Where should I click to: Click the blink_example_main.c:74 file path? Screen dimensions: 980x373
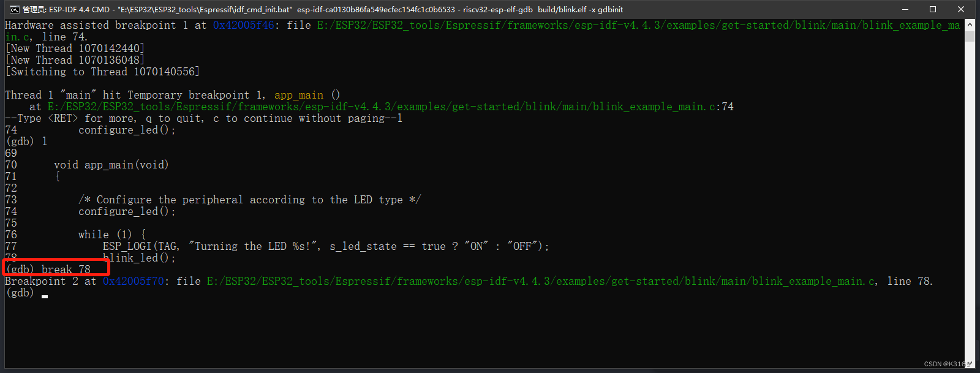390,107
